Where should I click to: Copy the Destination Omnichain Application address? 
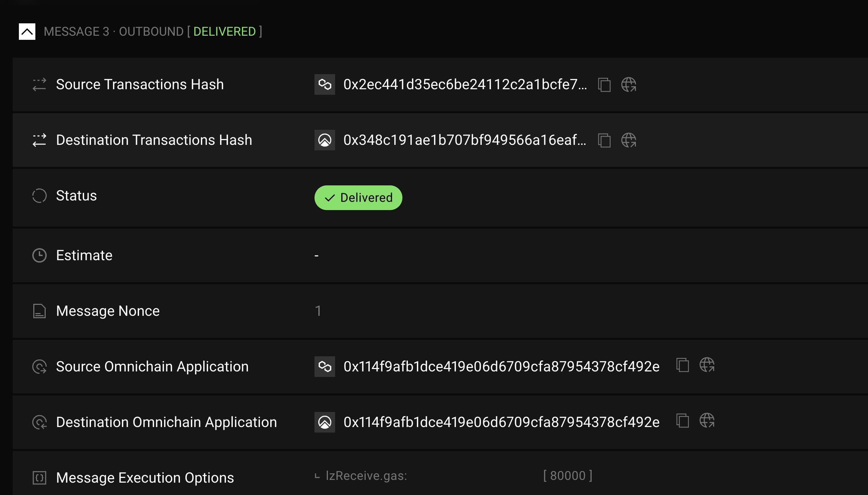click(683, 421)
